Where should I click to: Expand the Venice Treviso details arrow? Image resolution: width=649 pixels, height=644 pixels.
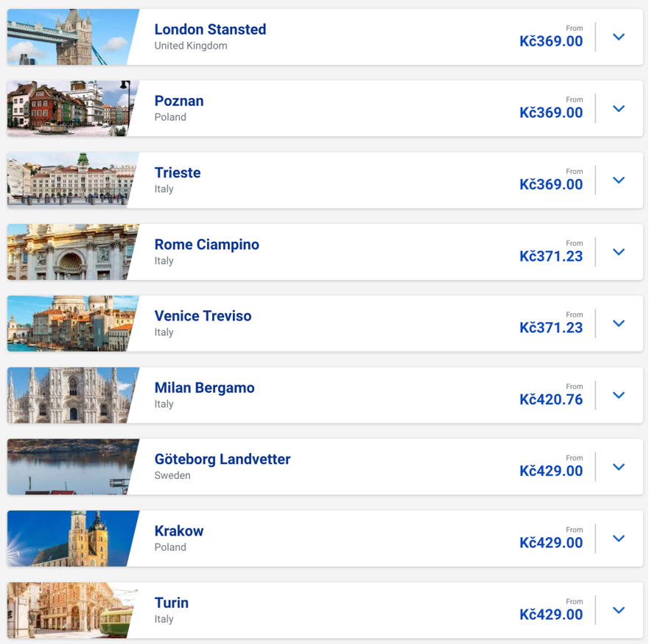[x=618, y=323]
